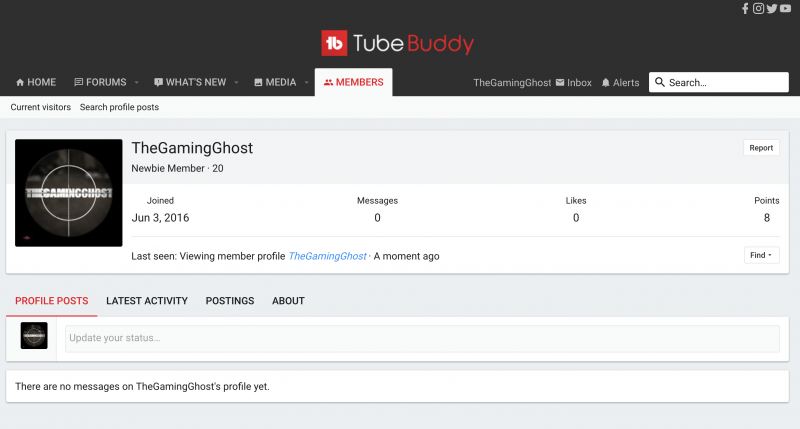The height and width of the screenshot is (429, 800).
Task: Click the large TheGamingGhost profile avatar
Action: click(69, 193)
